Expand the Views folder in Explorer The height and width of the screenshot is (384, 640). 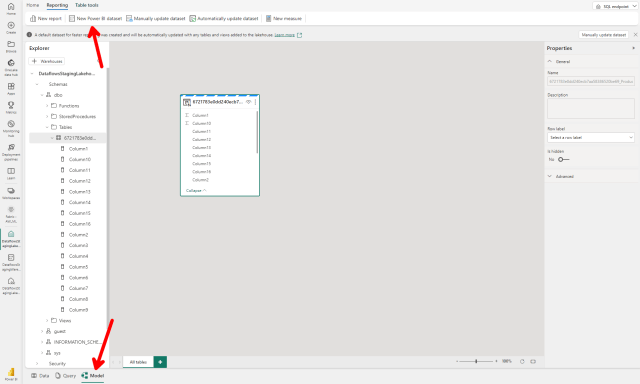47,321
